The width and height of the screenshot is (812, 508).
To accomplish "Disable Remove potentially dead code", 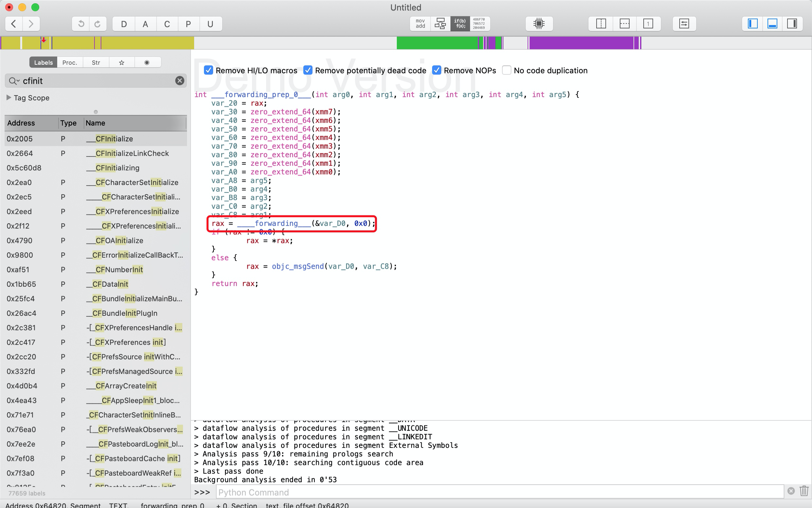I will pyautogui.click(x=307, y=70).
